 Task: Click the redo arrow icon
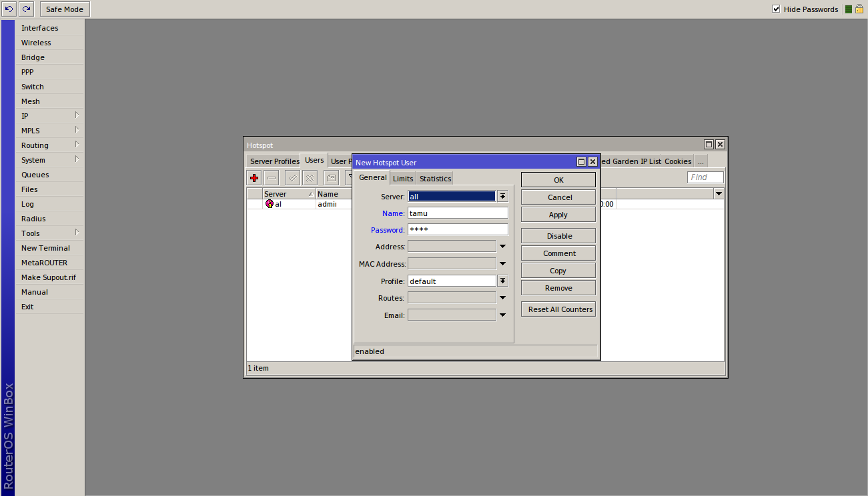pos(26,9)
